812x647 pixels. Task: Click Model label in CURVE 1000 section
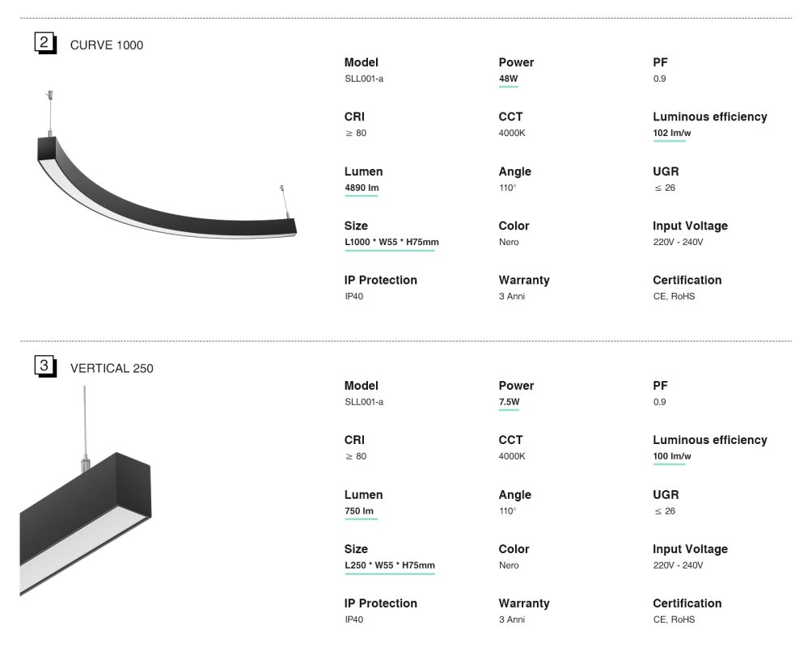361,62
